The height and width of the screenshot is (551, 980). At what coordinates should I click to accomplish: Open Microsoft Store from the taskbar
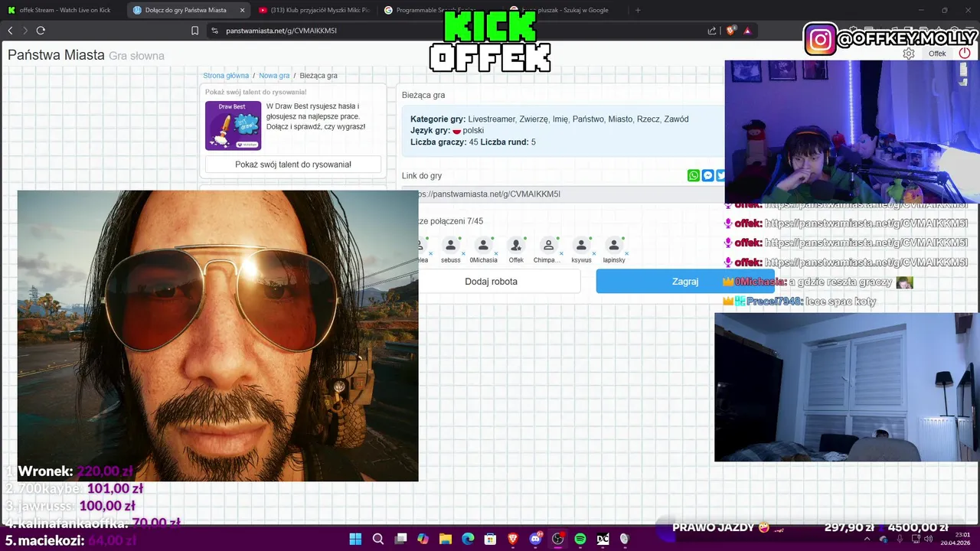[x=491, y=539]
